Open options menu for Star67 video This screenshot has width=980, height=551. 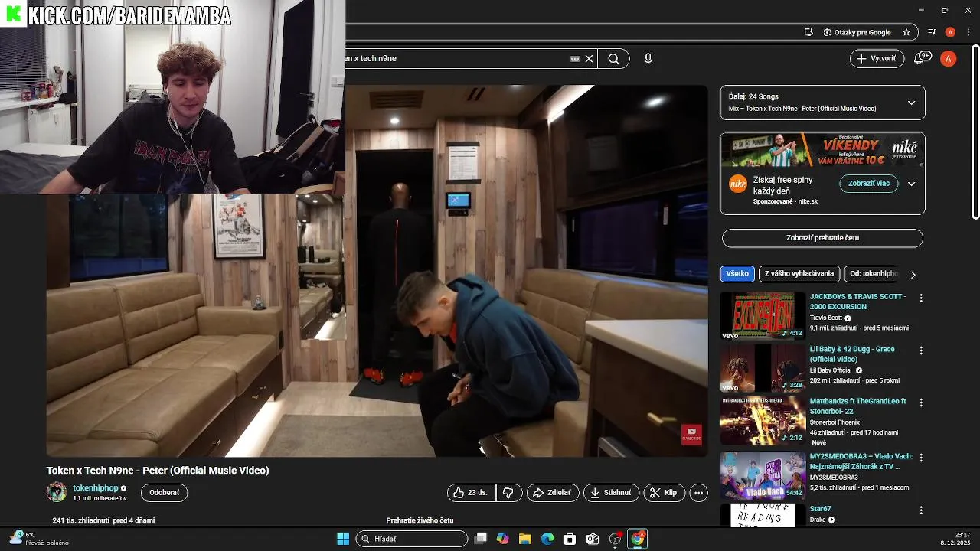point(921,510)
